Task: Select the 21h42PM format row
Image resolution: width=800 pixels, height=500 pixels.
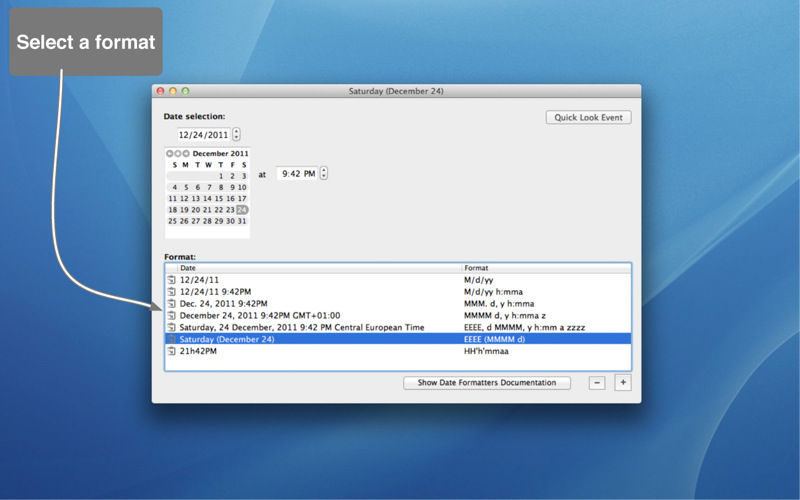Action: (398, 351)
